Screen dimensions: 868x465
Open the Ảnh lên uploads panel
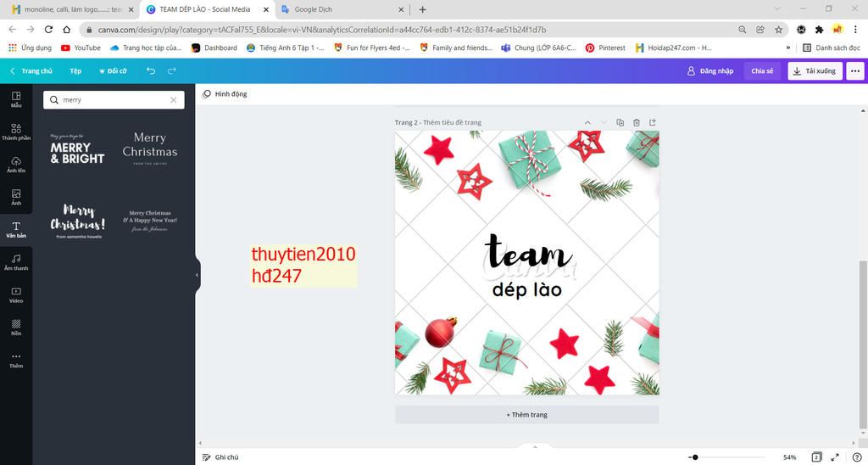coord(16,165)
